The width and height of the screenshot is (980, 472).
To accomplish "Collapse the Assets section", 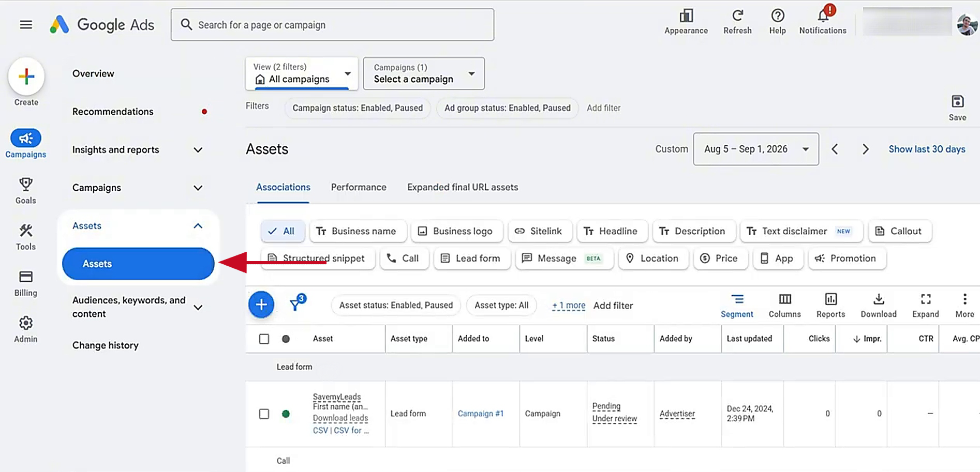I will [198, 226].
